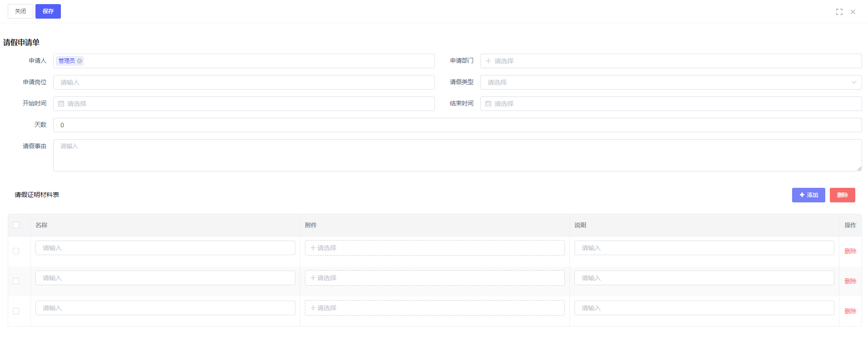
Task: Click the plus icon in 申请部门 field
Action: pyautogui.click(x=488, y=61)
